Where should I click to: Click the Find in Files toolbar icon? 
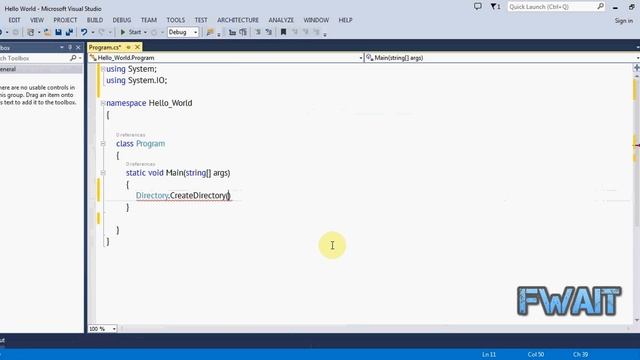(x=210, y=32)
